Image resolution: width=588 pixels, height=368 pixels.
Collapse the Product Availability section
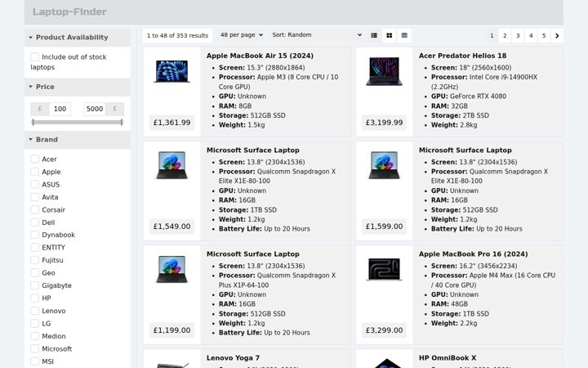pos(78,38)
